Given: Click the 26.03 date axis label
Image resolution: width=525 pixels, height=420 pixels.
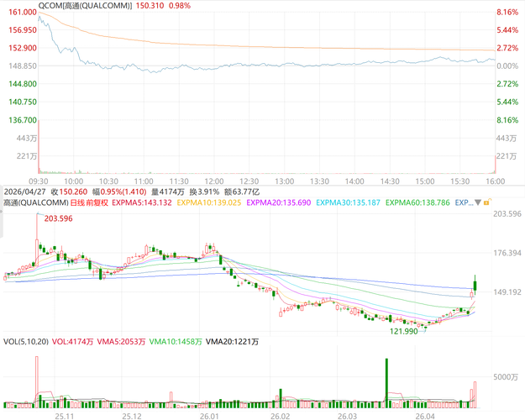Looking at the screenshot, I should [x=347, y=416].
